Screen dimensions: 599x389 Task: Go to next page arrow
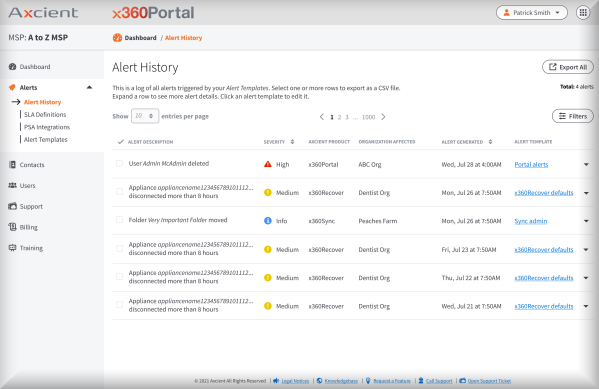(x=383, y=117)
